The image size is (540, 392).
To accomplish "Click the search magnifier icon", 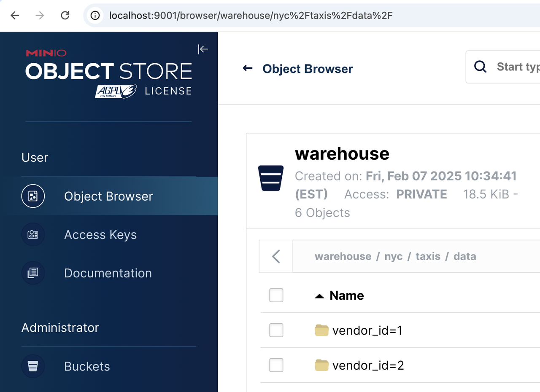I will tap(480, 67).
